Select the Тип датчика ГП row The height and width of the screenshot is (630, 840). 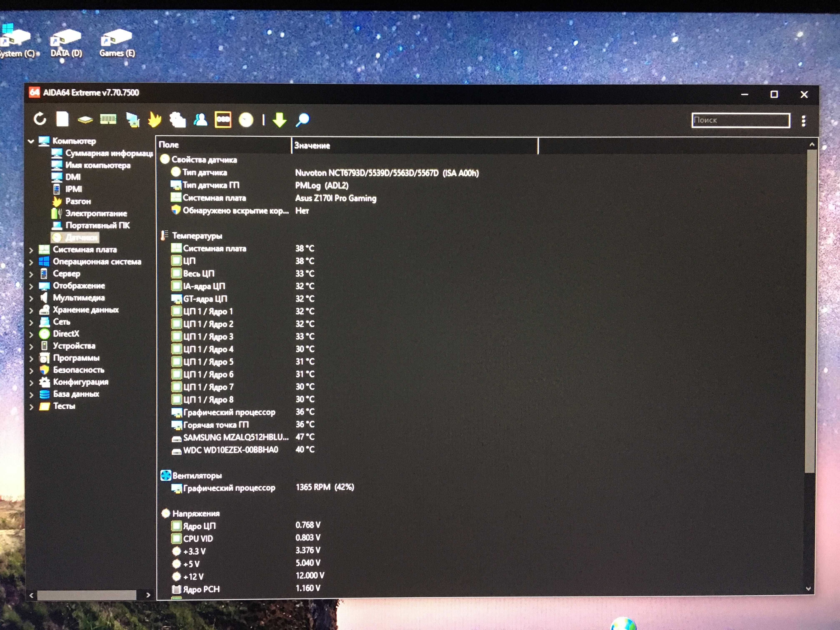260,185
